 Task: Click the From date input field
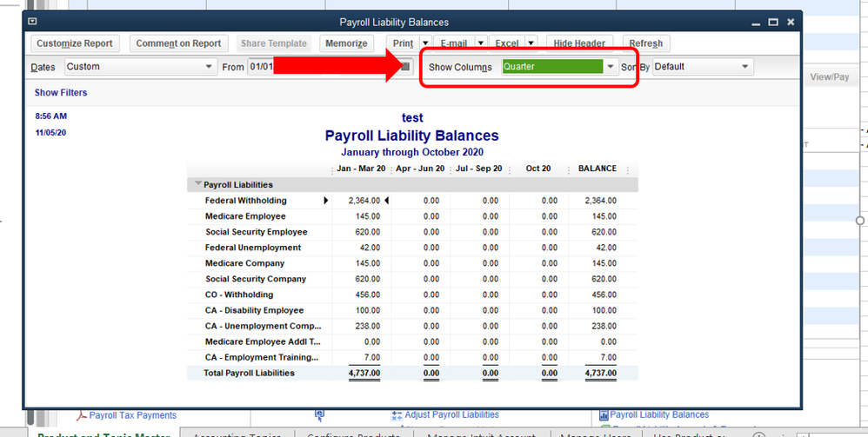coord(261,67)
